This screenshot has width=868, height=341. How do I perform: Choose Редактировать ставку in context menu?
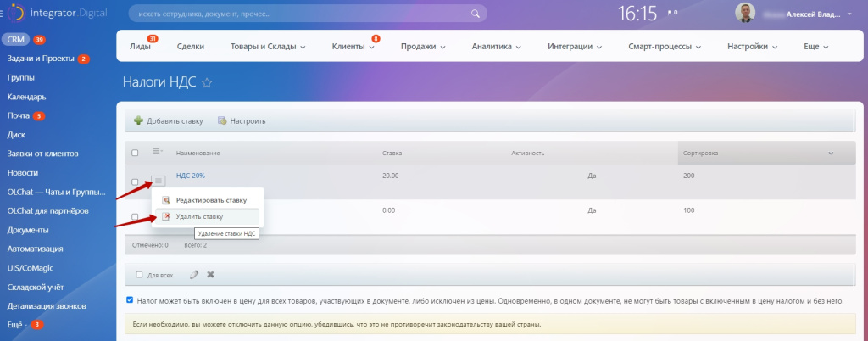(x=211, y=200)
